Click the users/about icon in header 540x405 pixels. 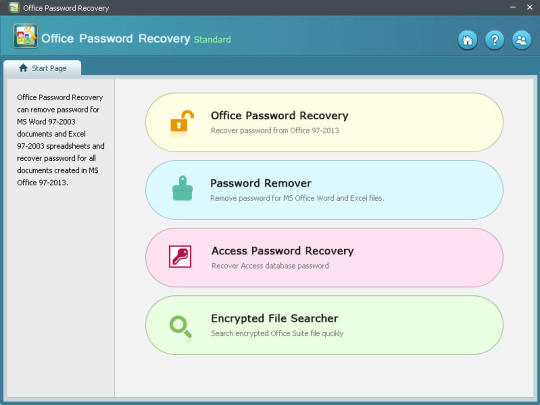pyautogui.click(x=521, y=40)
